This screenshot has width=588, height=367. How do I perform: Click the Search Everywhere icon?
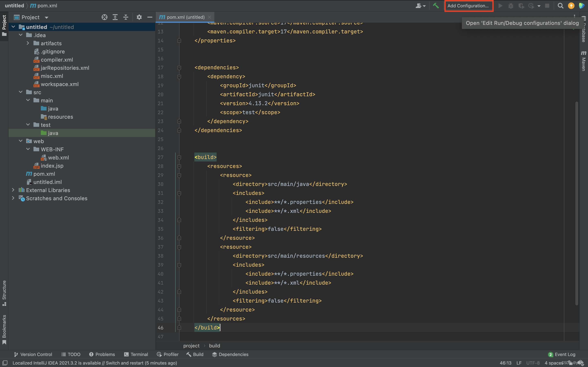pos(560,6)
